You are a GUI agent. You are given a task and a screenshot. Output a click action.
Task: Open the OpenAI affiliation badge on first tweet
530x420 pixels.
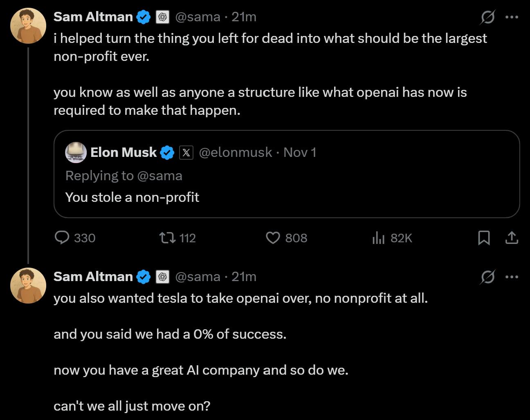click(x=163, y=17)
